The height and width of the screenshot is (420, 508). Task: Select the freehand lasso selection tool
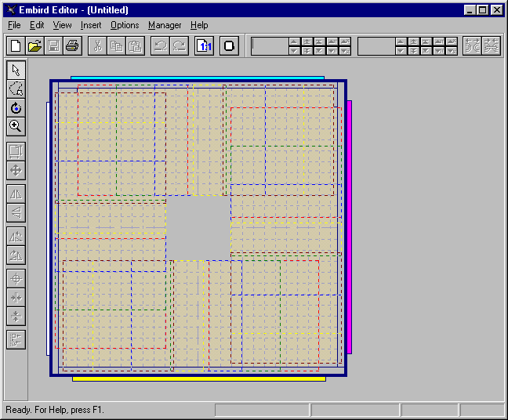16,89
